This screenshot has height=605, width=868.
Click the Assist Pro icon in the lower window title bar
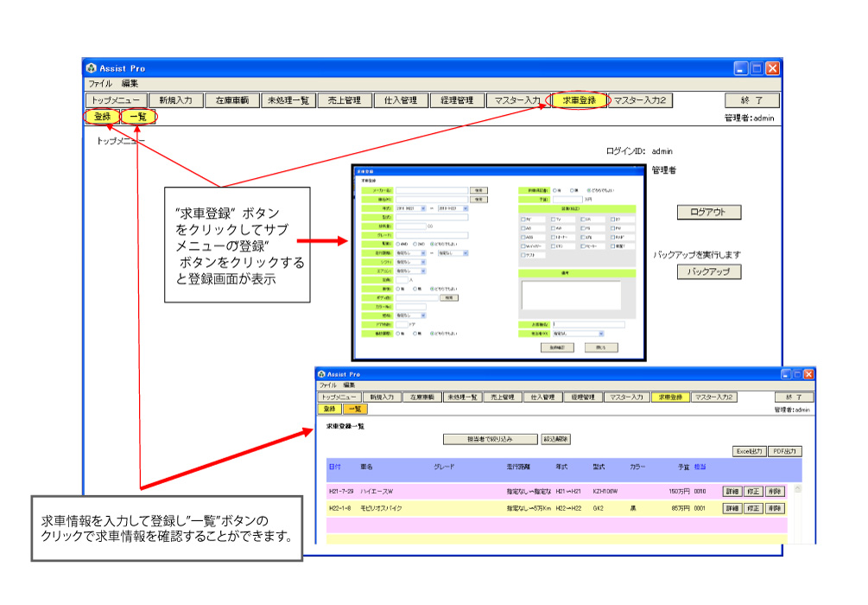pos(322,374)
